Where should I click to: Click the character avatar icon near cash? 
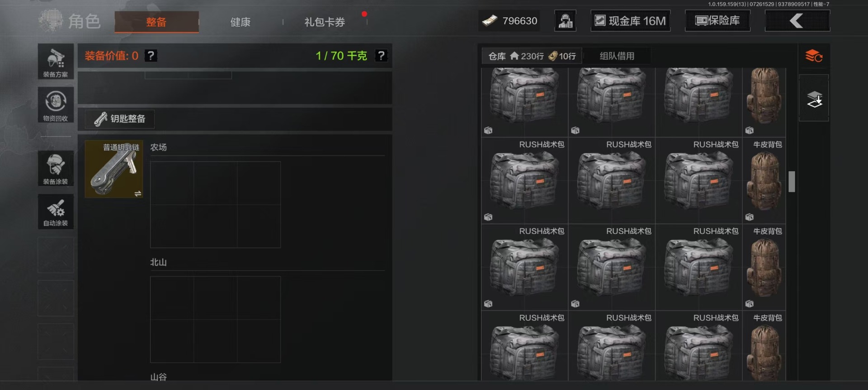[x=565, y=21]
